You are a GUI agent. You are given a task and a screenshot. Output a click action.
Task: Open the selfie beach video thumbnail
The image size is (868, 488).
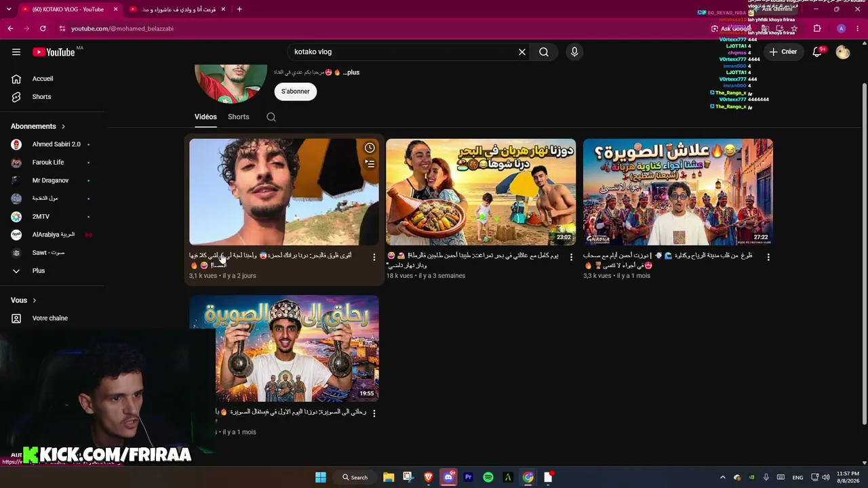284,192
